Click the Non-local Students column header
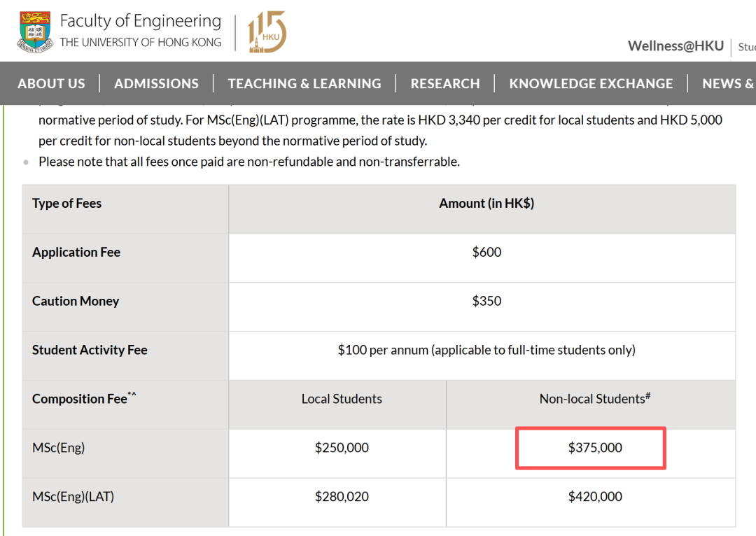756x536 pixels. click(595, 399)
